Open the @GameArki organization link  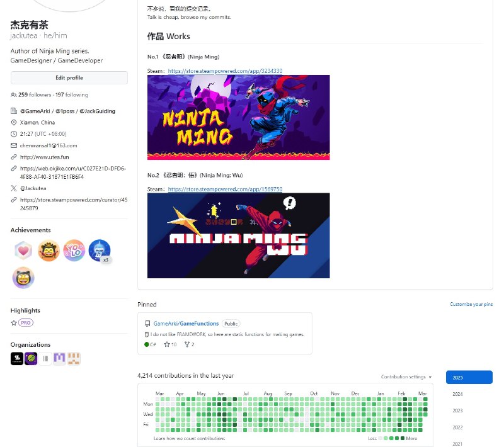(x=35, y=111)
